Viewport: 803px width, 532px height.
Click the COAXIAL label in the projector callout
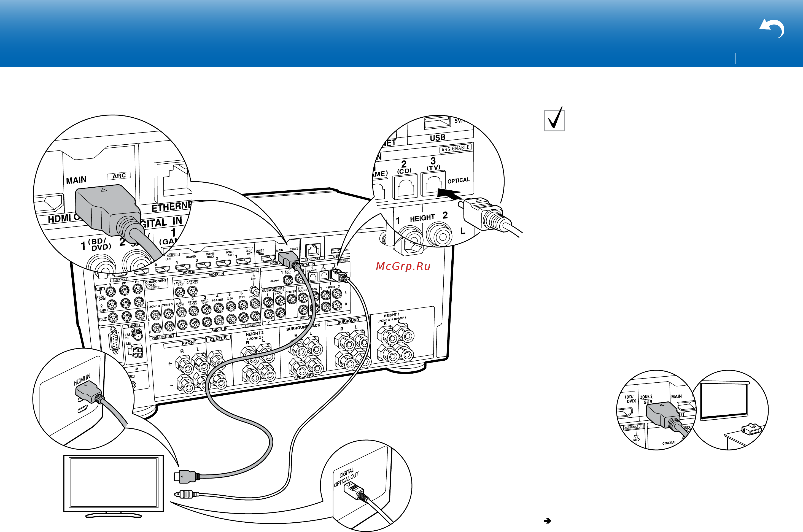(x=669, y=443)
